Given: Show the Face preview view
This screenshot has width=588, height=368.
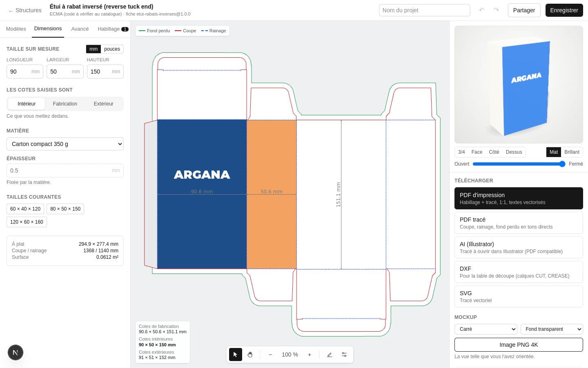Looking at the screenshot, I should 477,152.
